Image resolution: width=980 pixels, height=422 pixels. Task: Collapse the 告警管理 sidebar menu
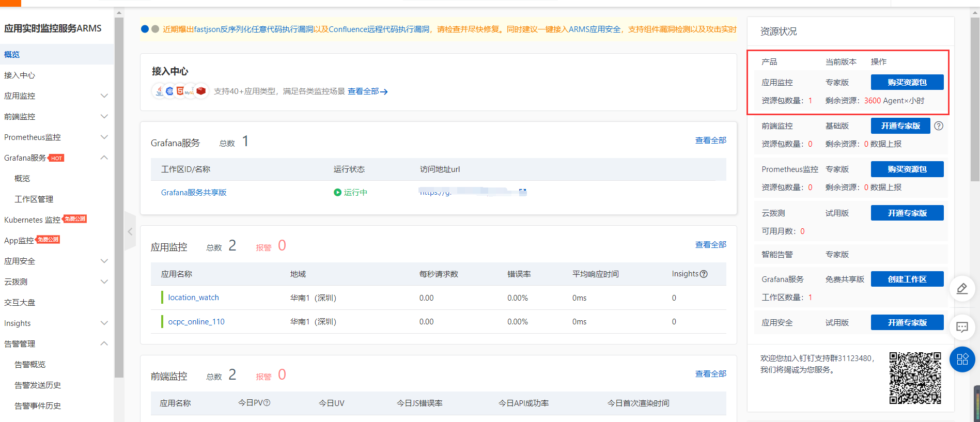[x=104, y=343]
